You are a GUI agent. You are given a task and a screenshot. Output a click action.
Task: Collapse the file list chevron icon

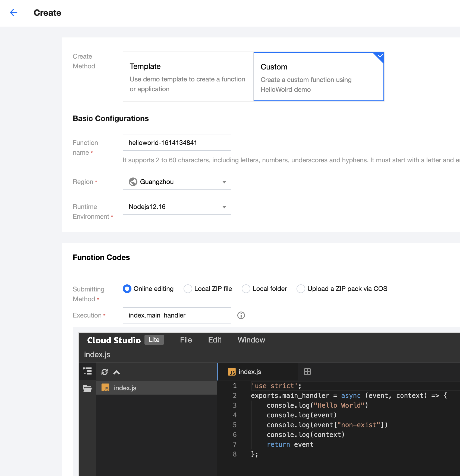[116, 372]
